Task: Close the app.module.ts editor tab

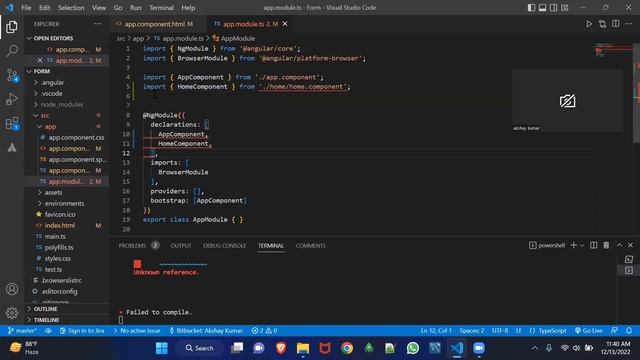Action: 285,24
